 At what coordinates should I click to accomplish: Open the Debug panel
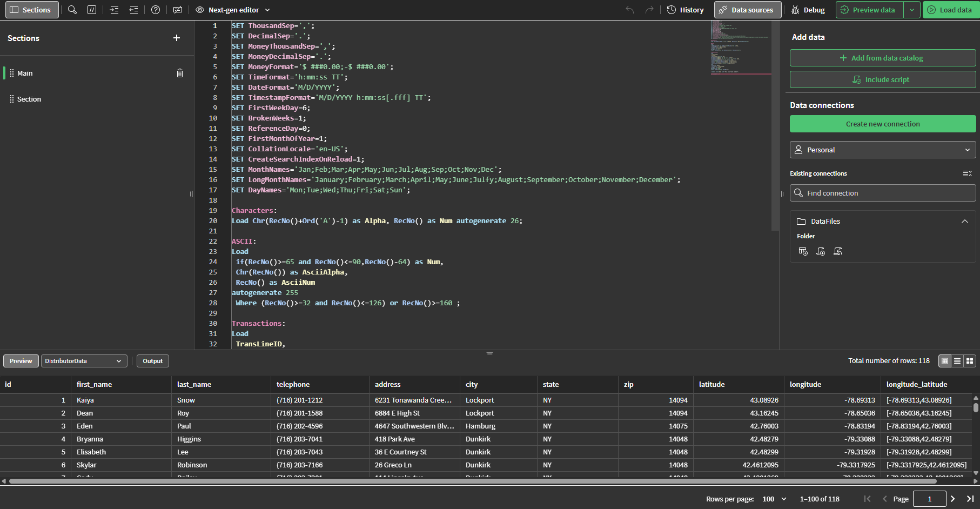(808, 10)
